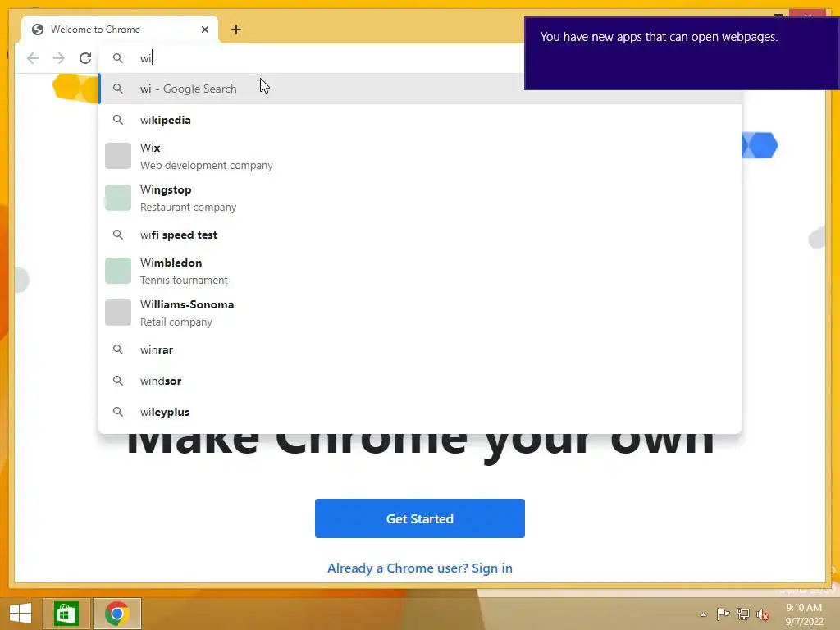Open a new tab with the plus icon
This screenshot has height=630, width=840.
(236, 30)
